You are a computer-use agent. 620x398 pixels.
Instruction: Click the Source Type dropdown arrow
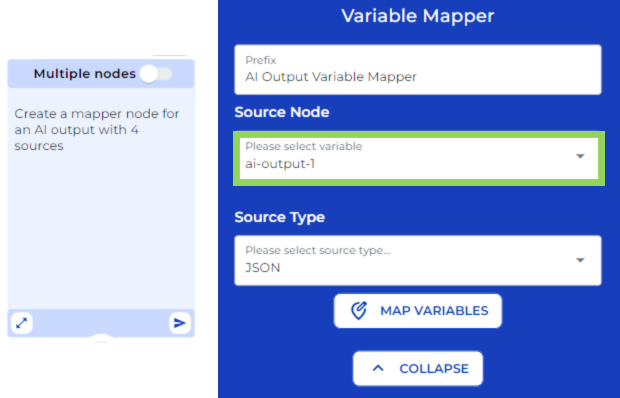tap(580, 260)
